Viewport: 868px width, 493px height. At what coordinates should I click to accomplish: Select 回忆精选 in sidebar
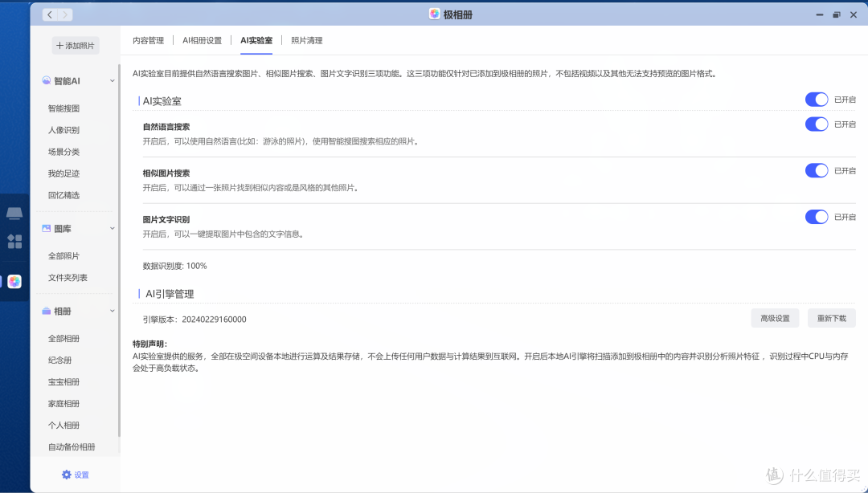[x=63, y=195]
